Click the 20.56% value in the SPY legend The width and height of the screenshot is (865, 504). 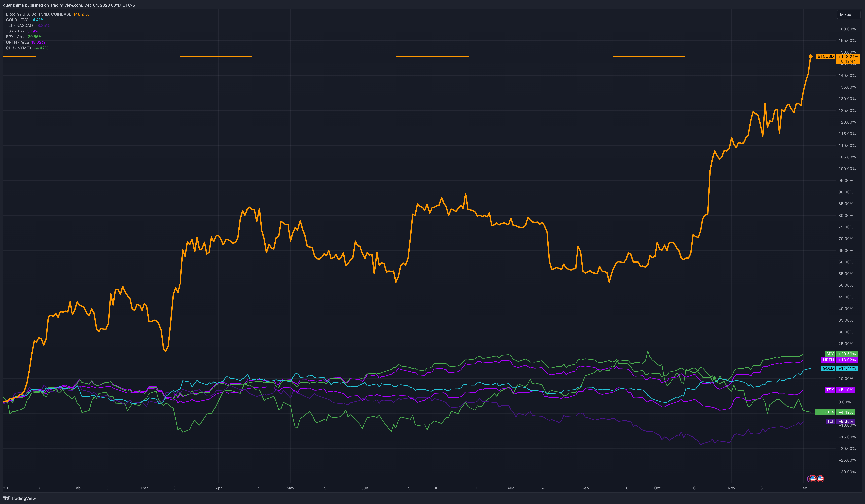tap(35, 37)
